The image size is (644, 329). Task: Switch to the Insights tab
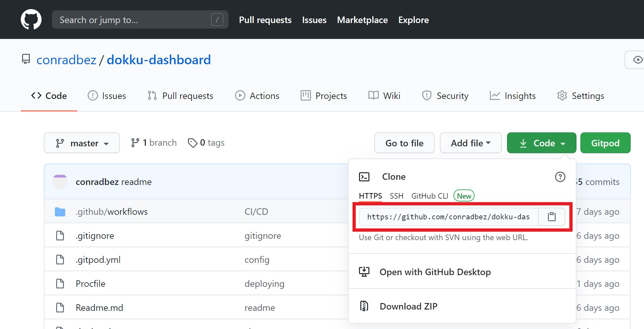(513, 96)
